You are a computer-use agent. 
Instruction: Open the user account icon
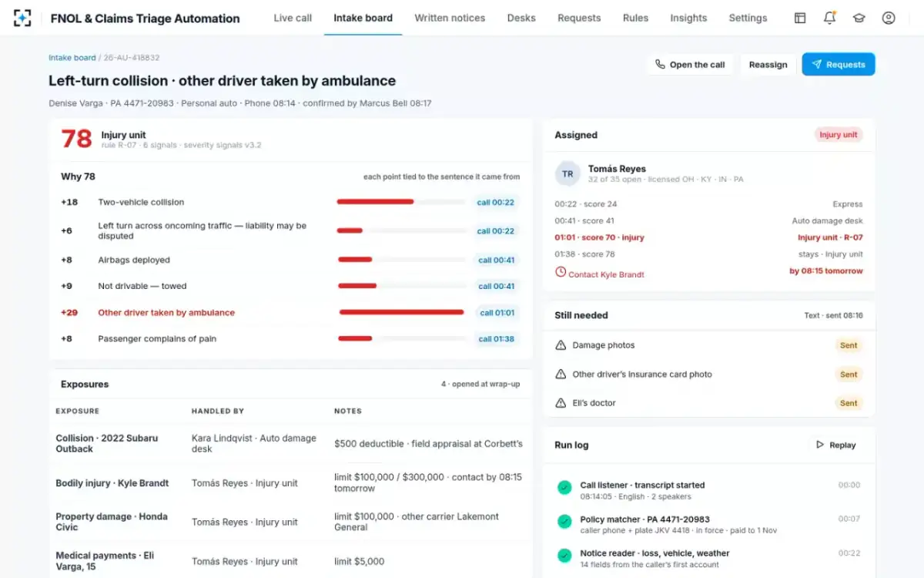[x=889, y=18]
